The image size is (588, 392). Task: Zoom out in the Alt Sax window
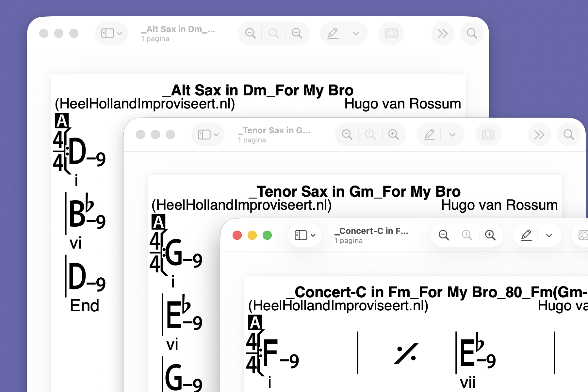point(251,33)
